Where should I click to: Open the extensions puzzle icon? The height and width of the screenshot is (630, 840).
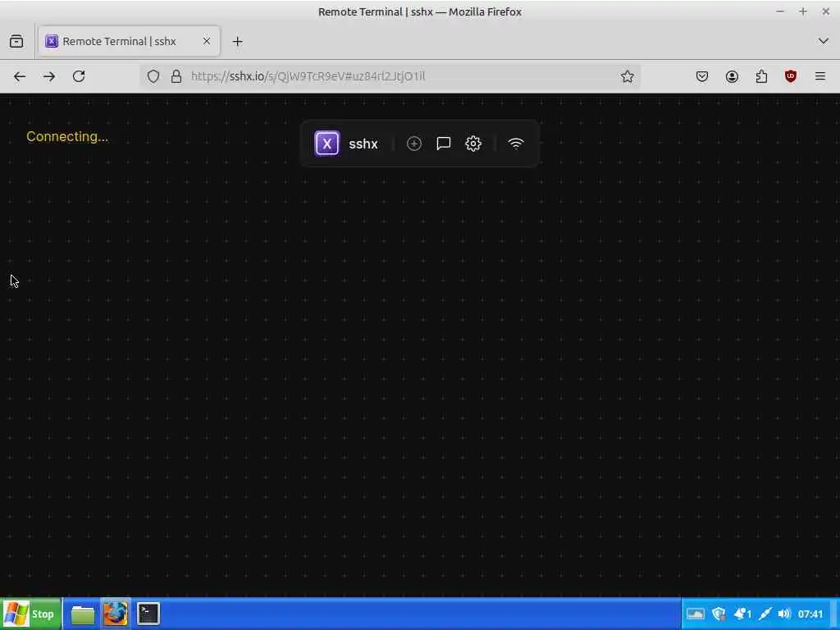[x=761, y=76]
